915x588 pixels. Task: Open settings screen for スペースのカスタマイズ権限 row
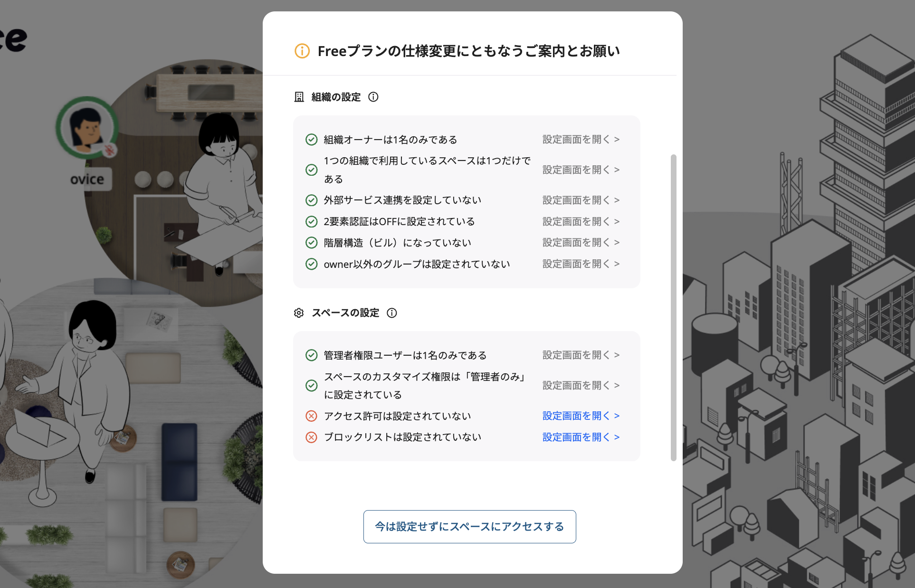pyautogui.click(x=581, y=385)
